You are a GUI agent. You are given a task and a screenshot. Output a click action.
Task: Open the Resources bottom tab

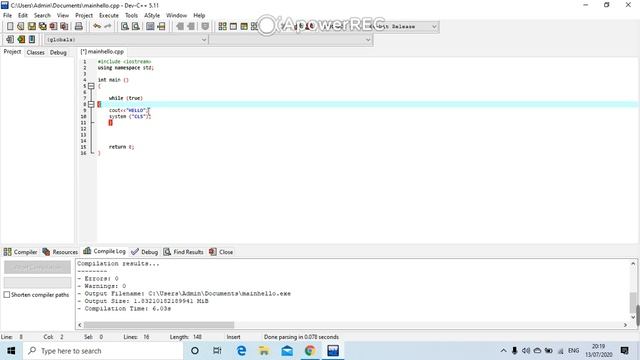click(x=60, y=252)
